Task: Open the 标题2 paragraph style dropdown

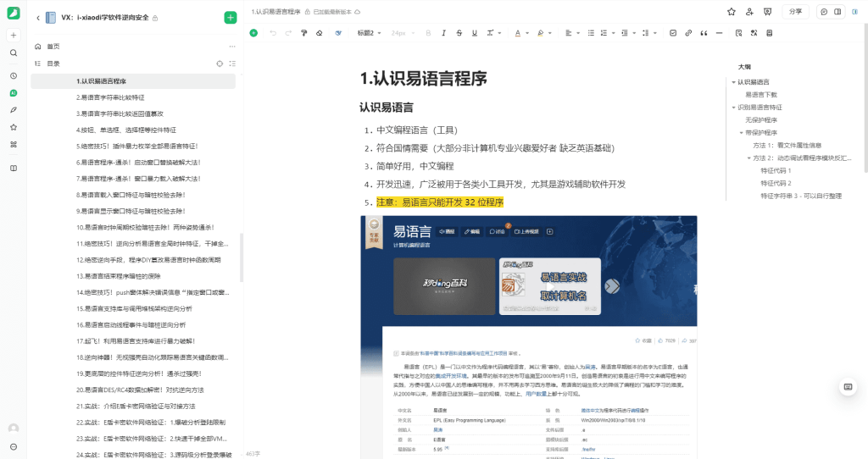Action: click(370, 33)
